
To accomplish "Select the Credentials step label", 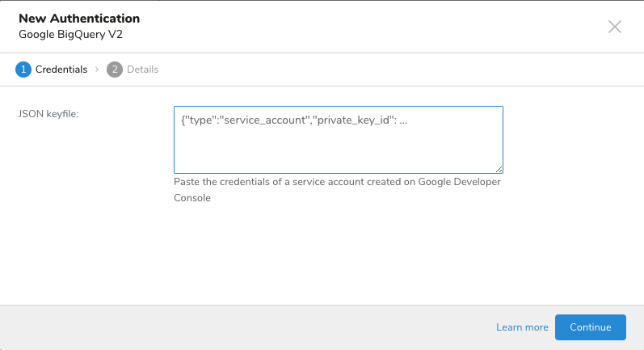I will [61, 70].
